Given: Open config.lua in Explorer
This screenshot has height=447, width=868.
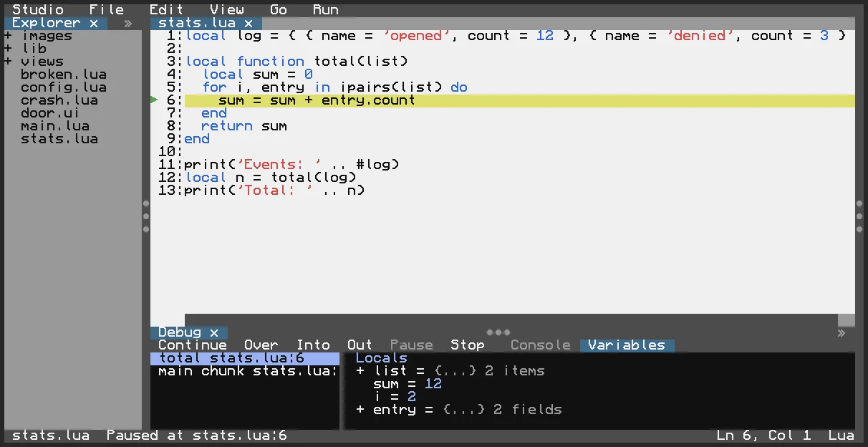Looking at the screenshot, I should (x=64, y=87).
